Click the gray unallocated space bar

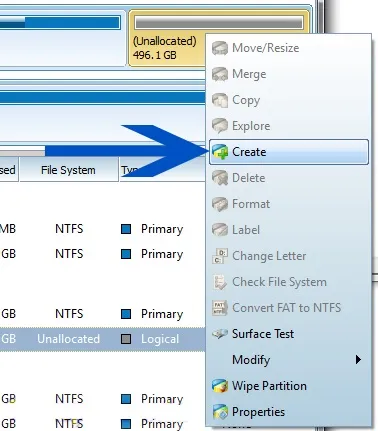click(x=219, y=23)
